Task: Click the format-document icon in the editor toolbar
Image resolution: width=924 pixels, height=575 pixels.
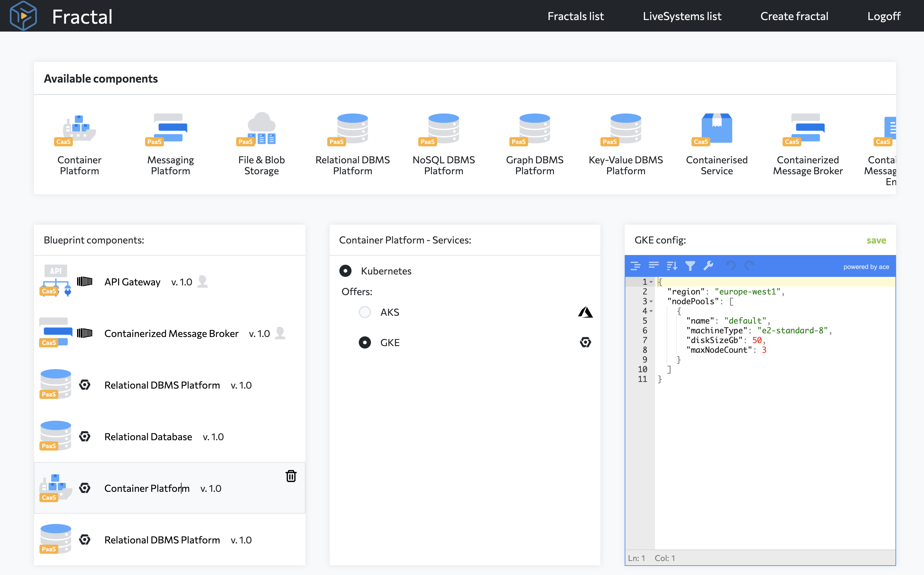Action: [636, 265]
